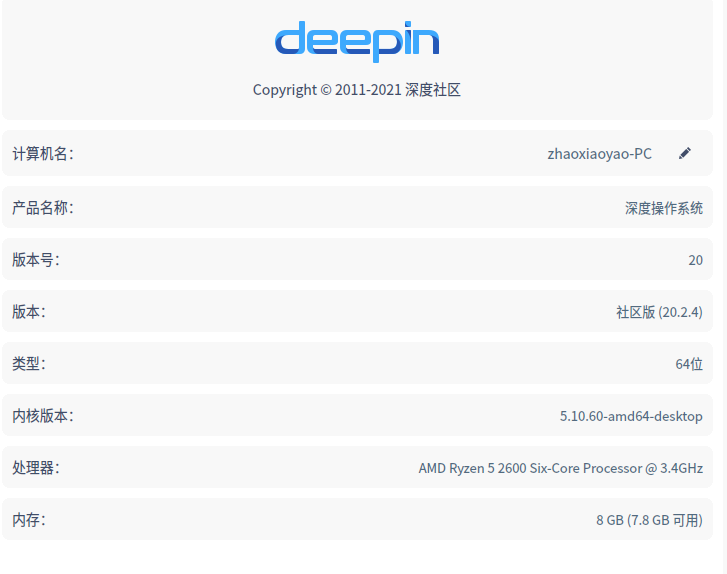Select the computer name zhaoxiaoyao-PC
727x574 pixels.
click(x=599, y=153)
